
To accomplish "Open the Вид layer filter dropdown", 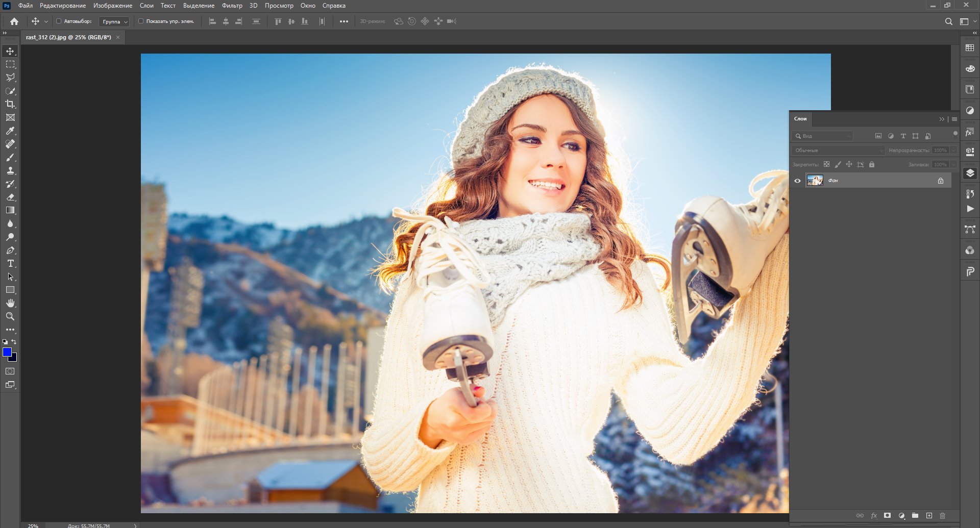I will pos(823,136).
